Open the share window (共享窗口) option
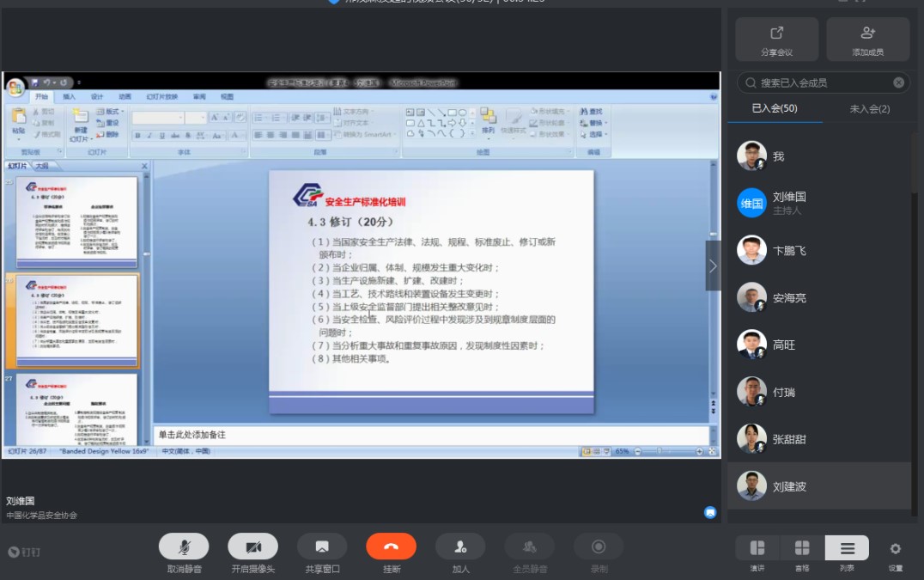Image resolution: width=924 pixels, height=580 pixels. [322, 546]
